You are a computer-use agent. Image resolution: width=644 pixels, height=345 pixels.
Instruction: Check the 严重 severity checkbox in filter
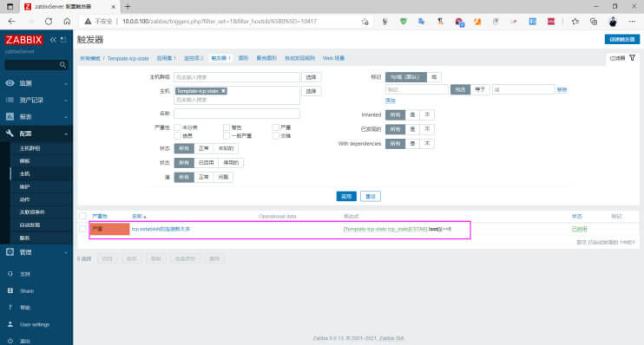[x=276, y=127]
